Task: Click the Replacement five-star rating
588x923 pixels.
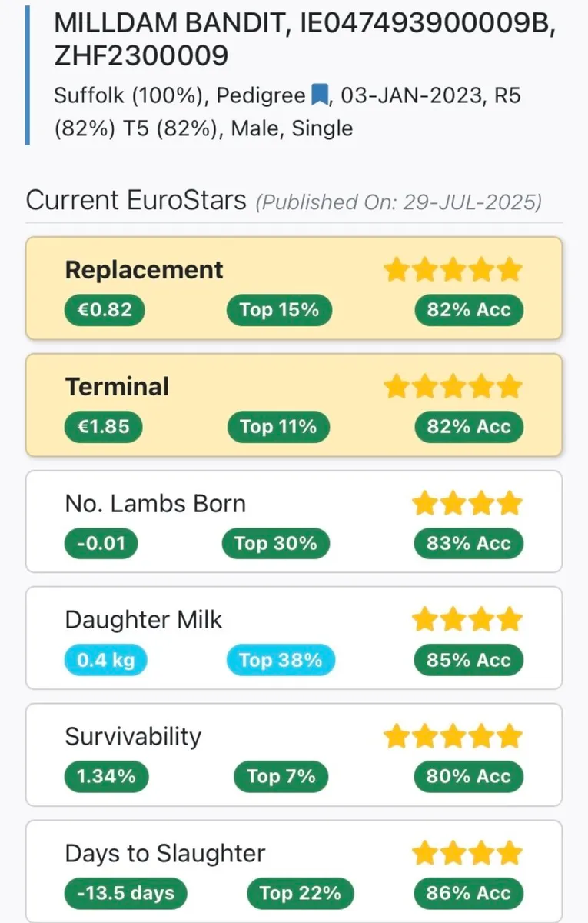Action: click(x=453, y=271)
